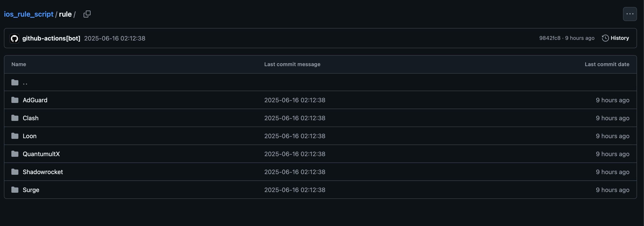Click the AdGuard folder icon
This screenshot has width=644, height=226.
tap(15, 100)
